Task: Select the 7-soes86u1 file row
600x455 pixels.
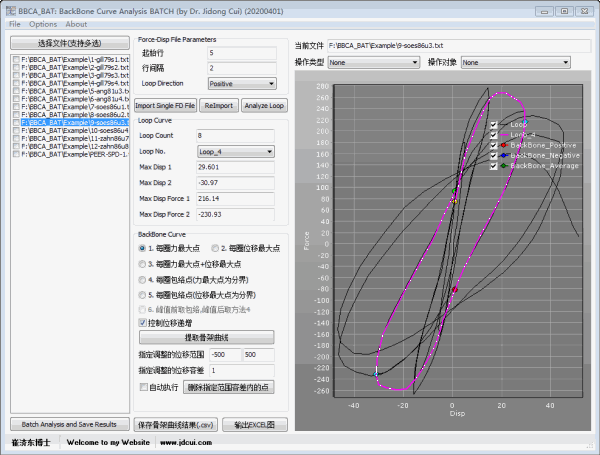Action: 75,107
